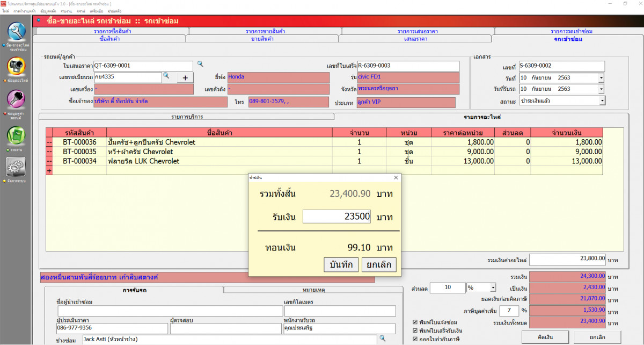644x345 pixels.
Task: Open the ข้อมูลคู่ค้า รถยนต์ key icon
Action: [16, 100]
